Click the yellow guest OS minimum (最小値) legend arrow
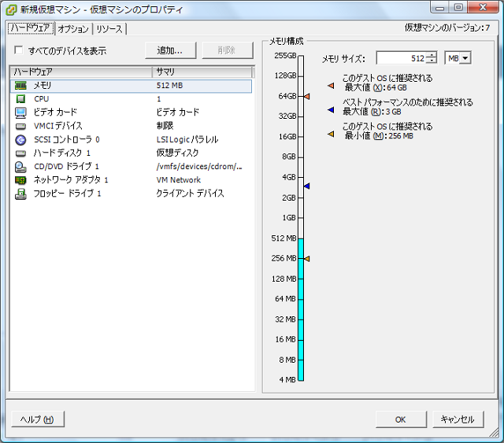504x443 pixels. 331,134
